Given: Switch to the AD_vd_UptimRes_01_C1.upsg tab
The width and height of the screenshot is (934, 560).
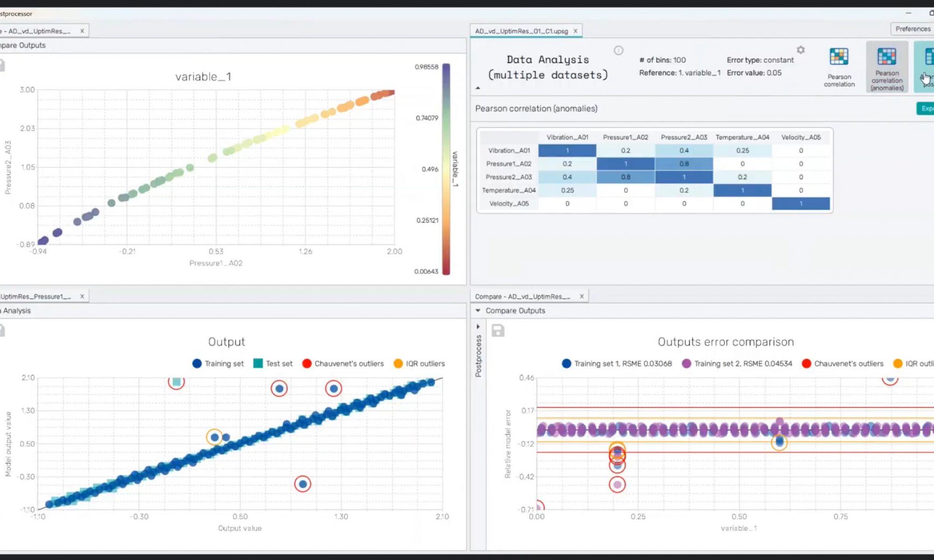Looking at the screenshot, I should 521,31.
